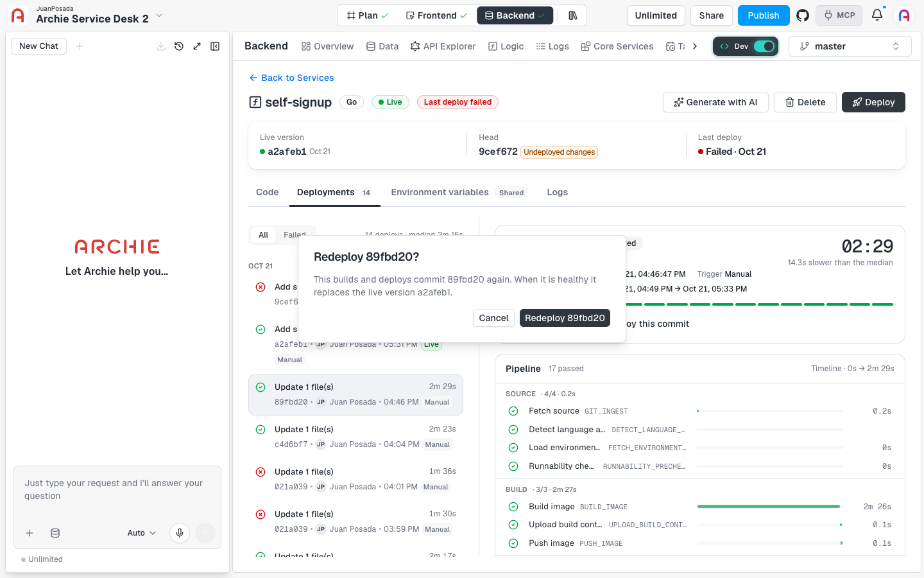Open the Plan mode dropdown
Screen dimensions: 924x578
[x=367, y=15]
